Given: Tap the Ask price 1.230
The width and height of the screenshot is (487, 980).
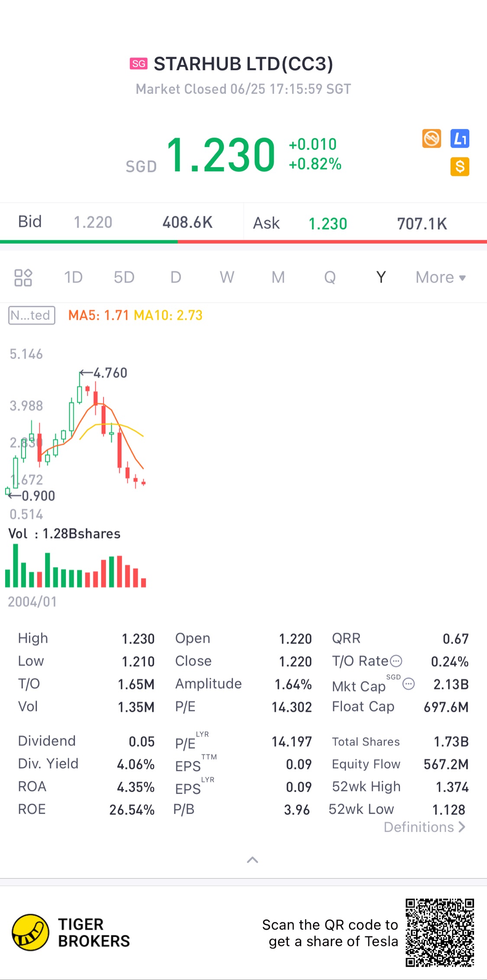Looking at the screenshot, I should pos(328,224).
